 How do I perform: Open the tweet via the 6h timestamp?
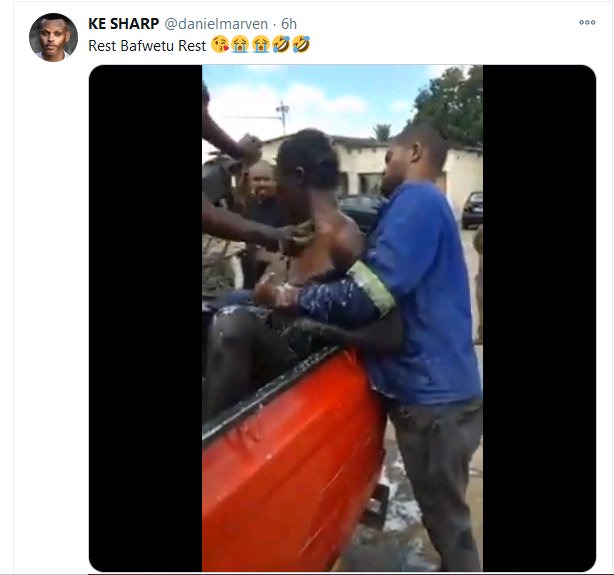coord(289,24)
